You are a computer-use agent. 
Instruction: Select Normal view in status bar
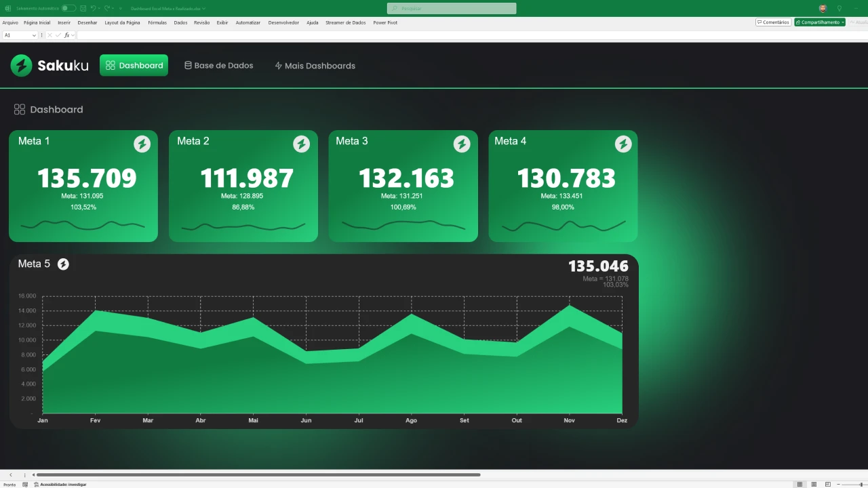click(x=800, y=484)
